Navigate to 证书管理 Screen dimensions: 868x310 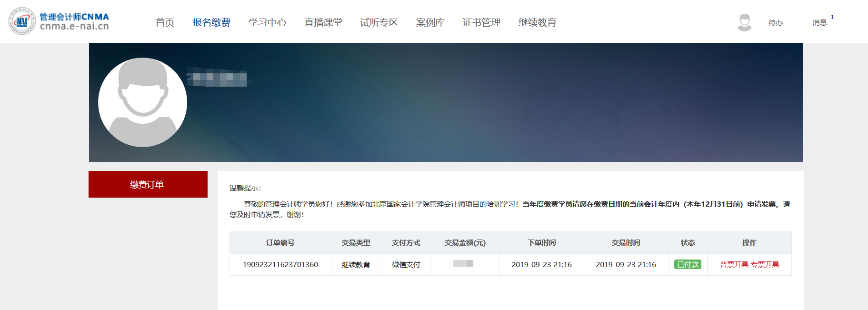pos(481,22)
